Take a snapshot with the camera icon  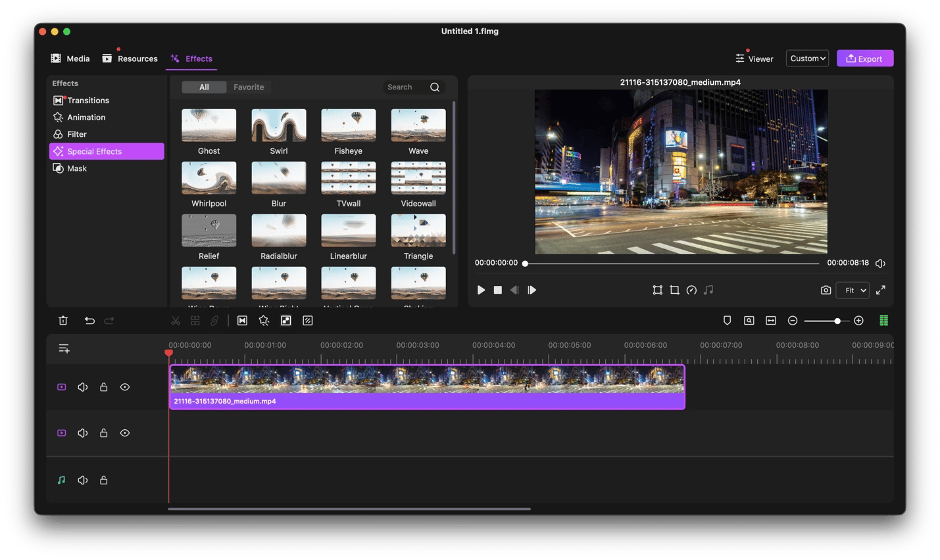click(826, 290)
